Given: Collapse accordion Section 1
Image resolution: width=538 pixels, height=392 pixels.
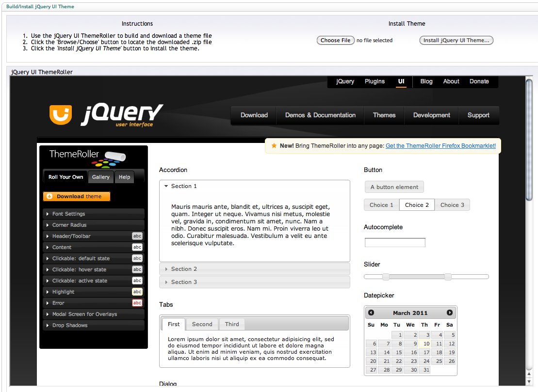Looking at the screenshot, I should pyautogui.click(x=255, y=186).
